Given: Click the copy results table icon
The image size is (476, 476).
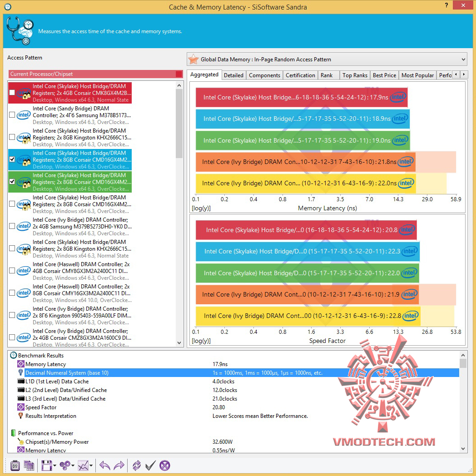Looking at the screenshot, I should [29, 466].
